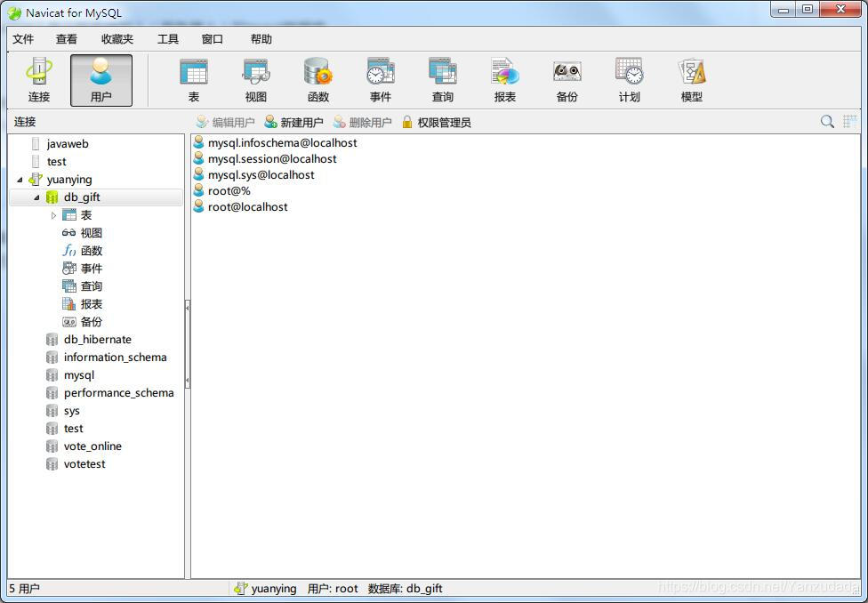Select the sys database

[x=71, y=411]
